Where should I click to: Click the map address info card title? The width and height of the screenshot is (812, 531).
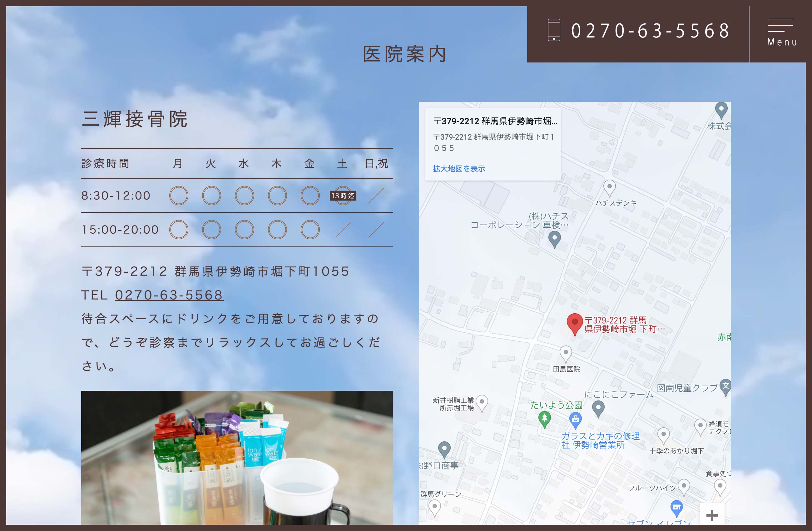[x=495, y=121]
